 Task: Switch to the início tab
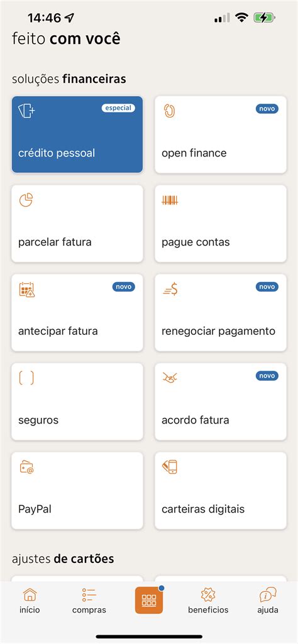click(30, 600)
